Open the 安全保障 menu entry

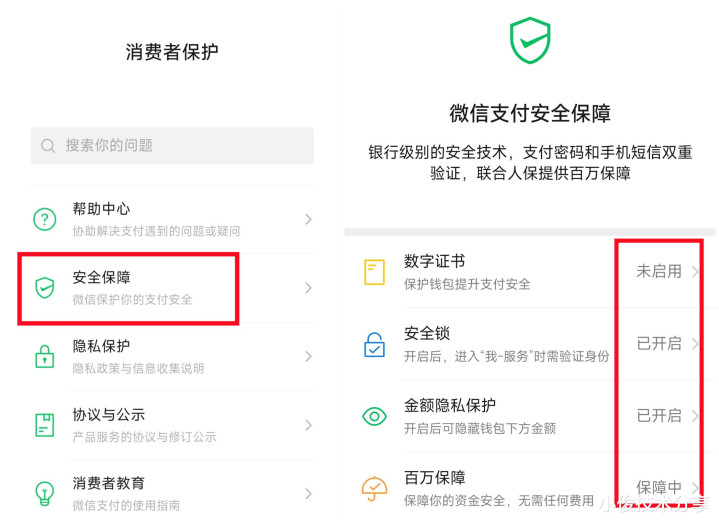coord(172,288)
